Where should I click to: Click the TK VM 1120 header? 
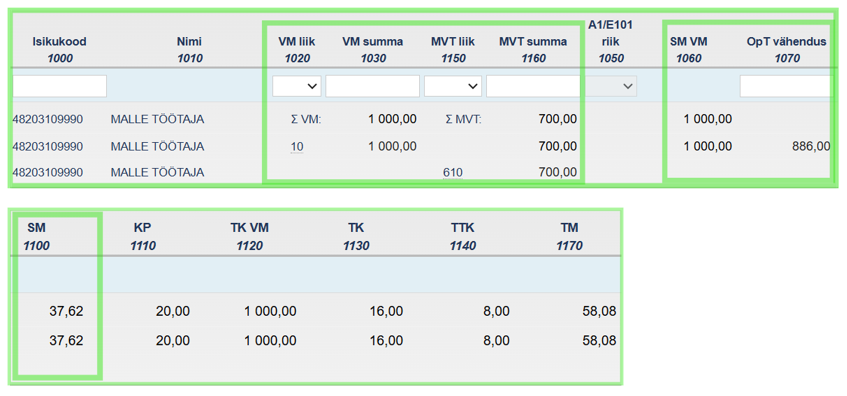coord(249,237)
